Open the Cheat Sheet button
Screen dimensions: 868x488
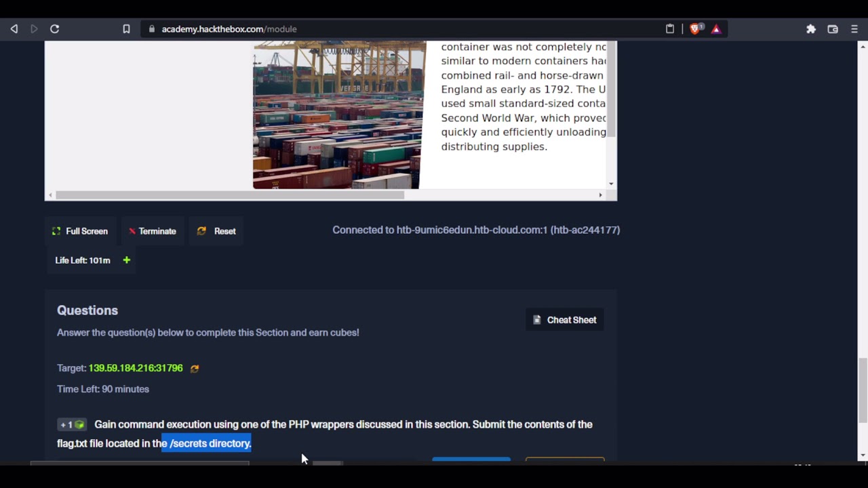pos(565,320)
